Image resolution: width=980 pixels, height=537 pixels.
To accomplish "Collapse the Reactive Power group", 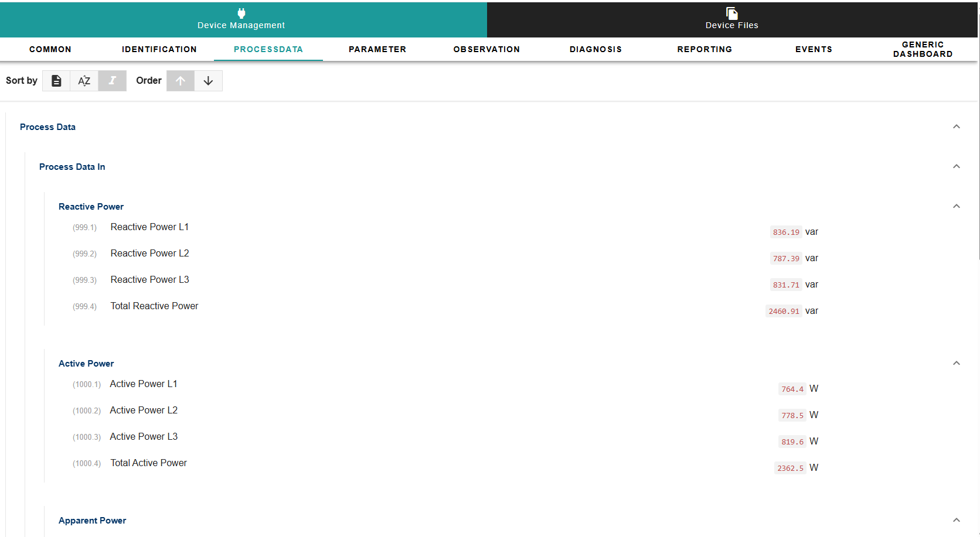I will click(956, 206).
